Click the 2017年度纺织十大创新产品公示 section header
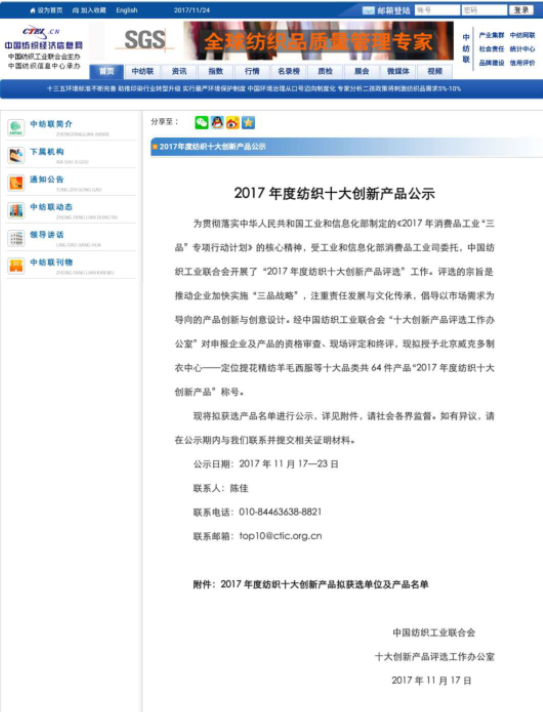The image size is (543, 712). (x=346, y=147)
